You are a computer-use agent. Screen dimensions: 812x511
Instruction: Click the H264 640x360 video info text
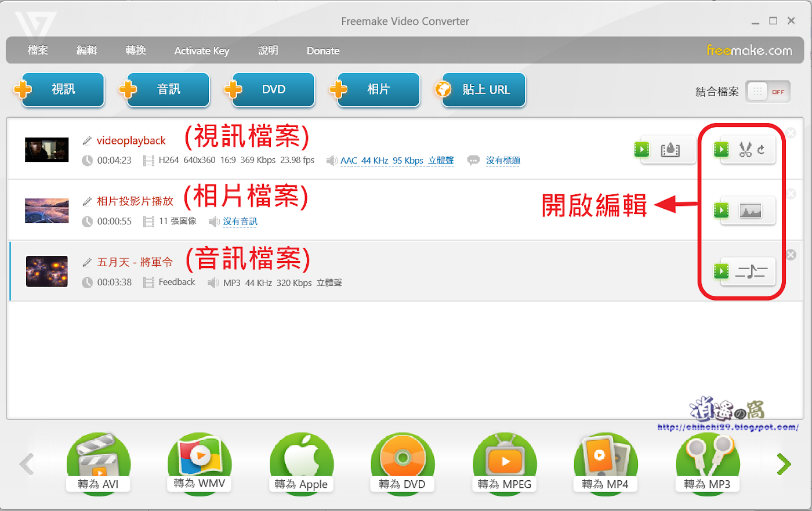(237, 160)
